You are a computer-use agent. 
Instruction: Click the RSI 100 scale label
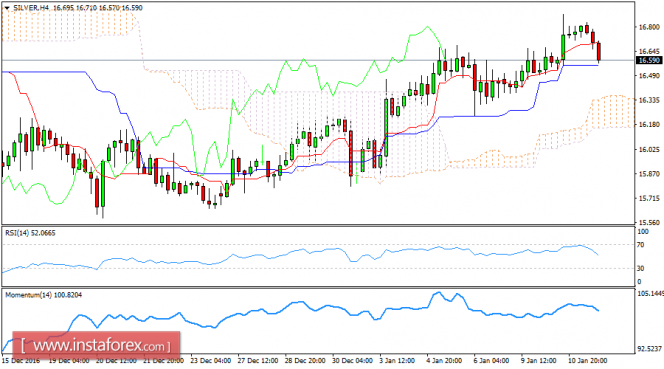tap(643, 232)
